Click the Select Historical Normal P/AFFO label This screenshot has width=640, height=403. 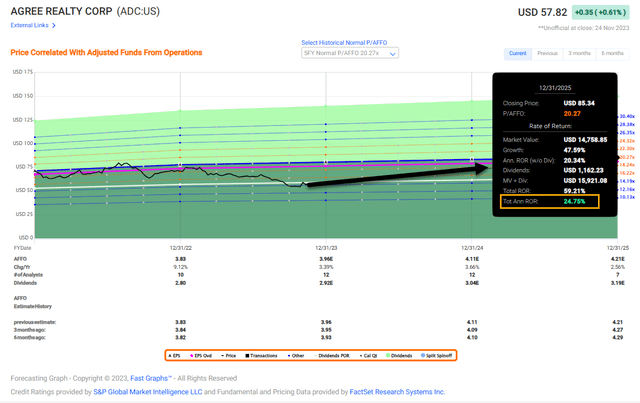pos(344,42)
